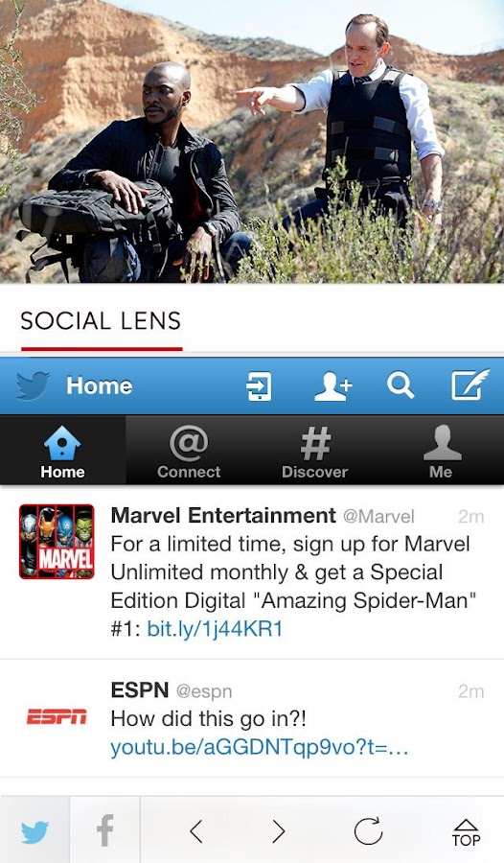
Task: Select the Discover hashtag tab
Action: coord(314,451)
